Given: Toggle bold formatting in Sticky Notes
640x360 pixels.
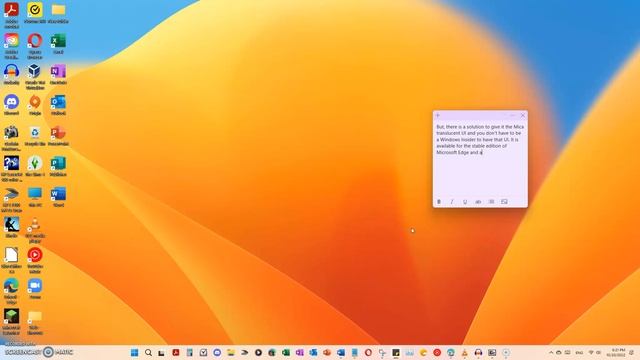Looking at the screenshot, I should point(439,202).
